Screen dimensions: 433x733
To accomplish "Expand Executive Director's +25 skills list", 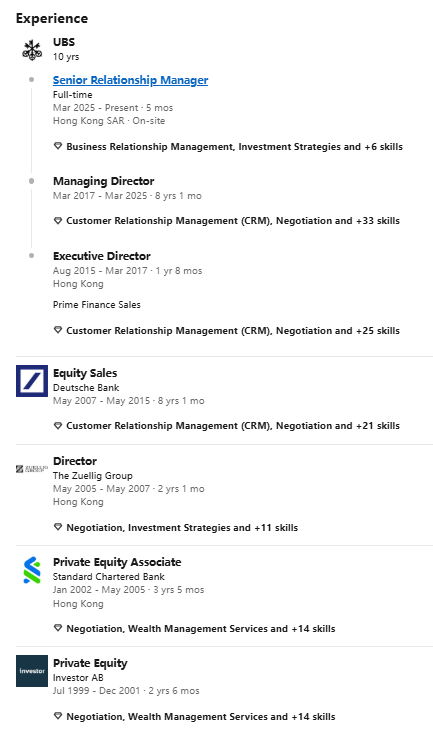I will click(x=233, y=331).
